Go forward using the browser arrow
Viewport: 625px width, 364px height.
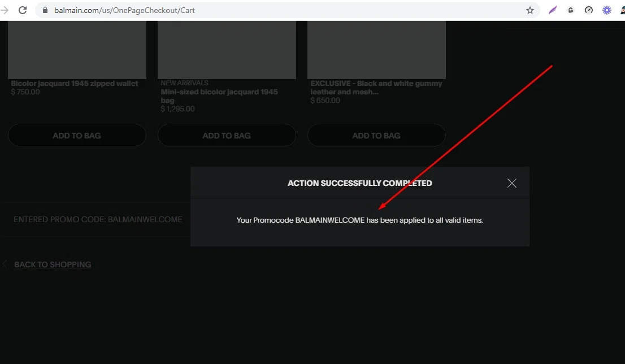5,10
